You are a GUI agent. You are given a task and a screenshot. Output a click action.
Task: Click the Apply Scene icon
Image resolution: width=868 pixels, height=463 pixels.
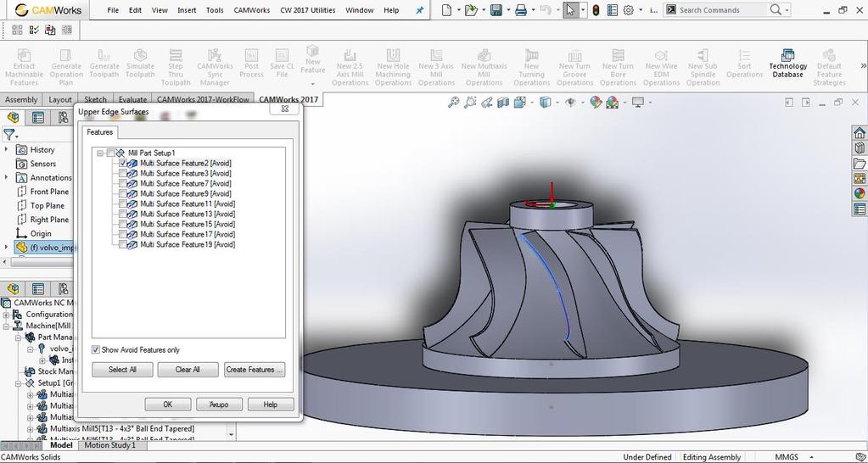point(613,103)
